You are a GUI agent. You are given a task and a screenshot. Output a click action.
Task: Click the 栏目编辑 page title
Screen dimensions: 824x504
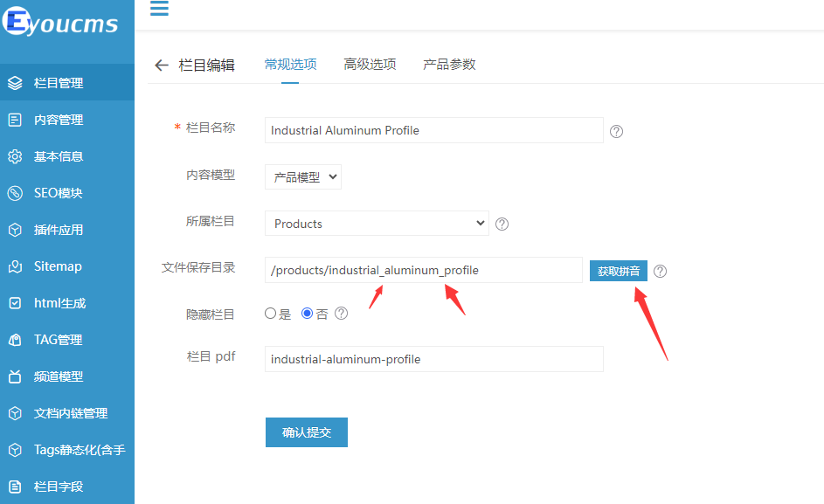coord(206,66)
